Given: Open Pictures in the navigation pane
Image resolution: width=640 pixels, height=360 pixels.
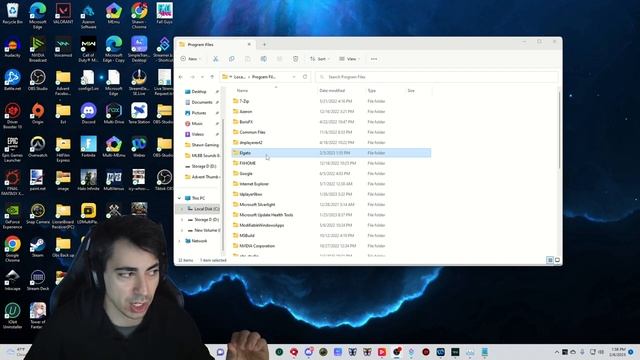Looking at the screenshot, I should coord(199,113).
